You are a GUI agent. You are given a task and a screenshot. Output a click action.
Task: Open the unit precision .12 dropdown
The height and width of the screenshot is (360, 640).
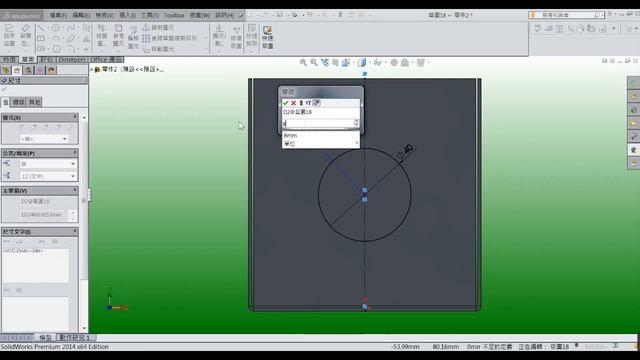48,176
